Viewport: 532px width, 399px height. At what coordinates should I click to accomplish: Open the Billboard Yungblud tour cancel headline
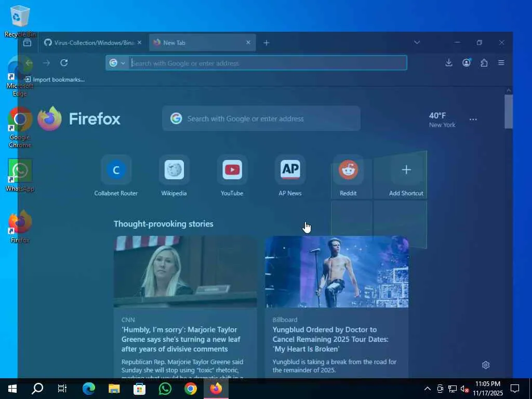coord(330,339)
